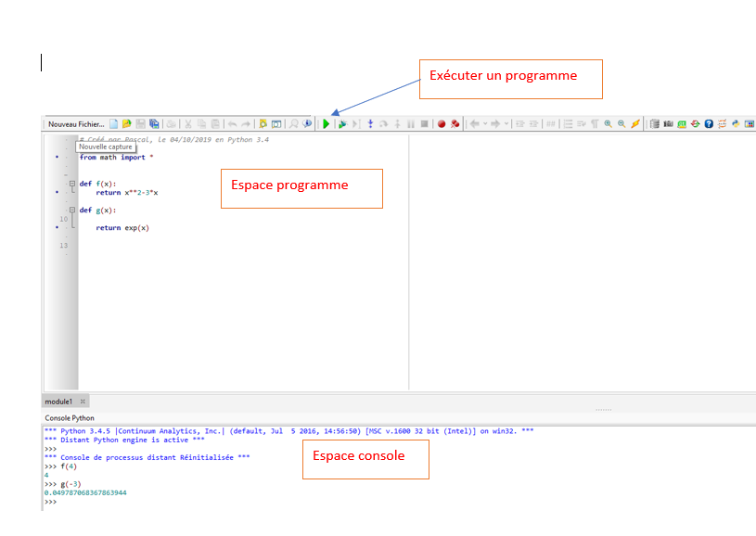Image resolution: width=756 pixels, height=536 pixels.
Task: Open the dropdown beside the Forward arrow
Action: [x=506, y=124]
